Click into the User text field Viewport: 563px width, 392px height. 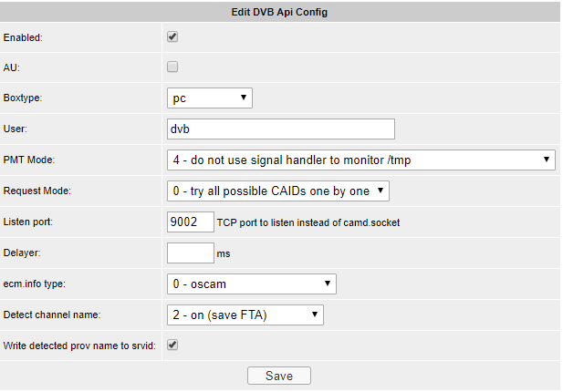tap(280, 129)
